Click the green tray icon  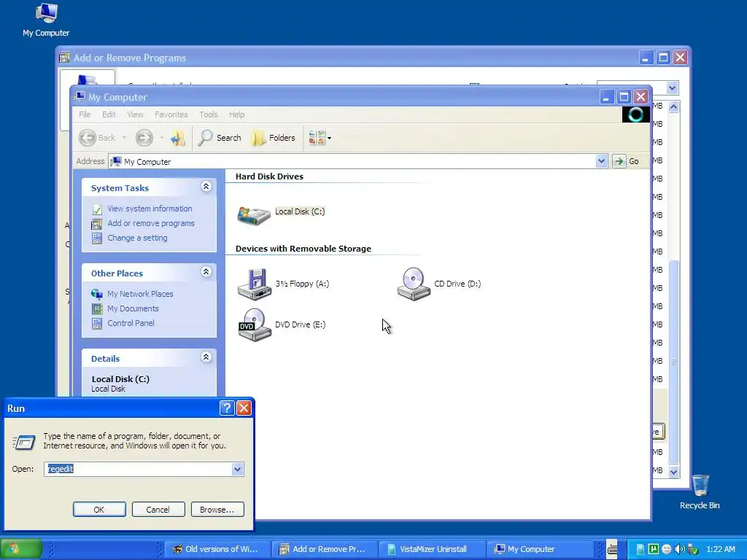coord(654,550)
